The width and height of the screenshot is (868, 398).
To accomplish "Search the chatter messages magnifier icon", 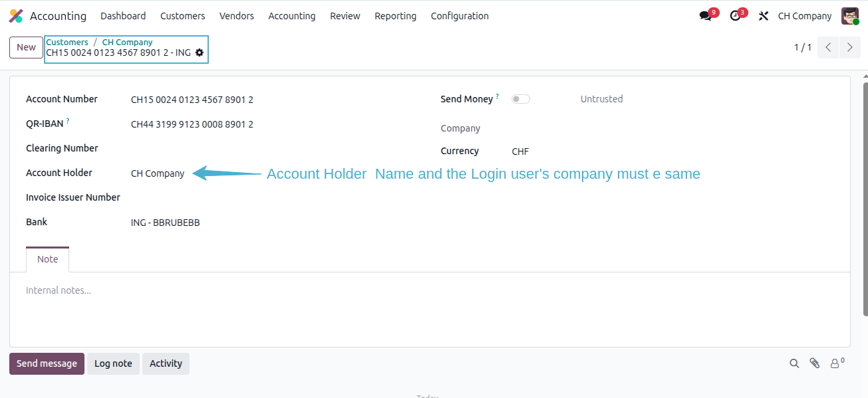I will 794,363.
